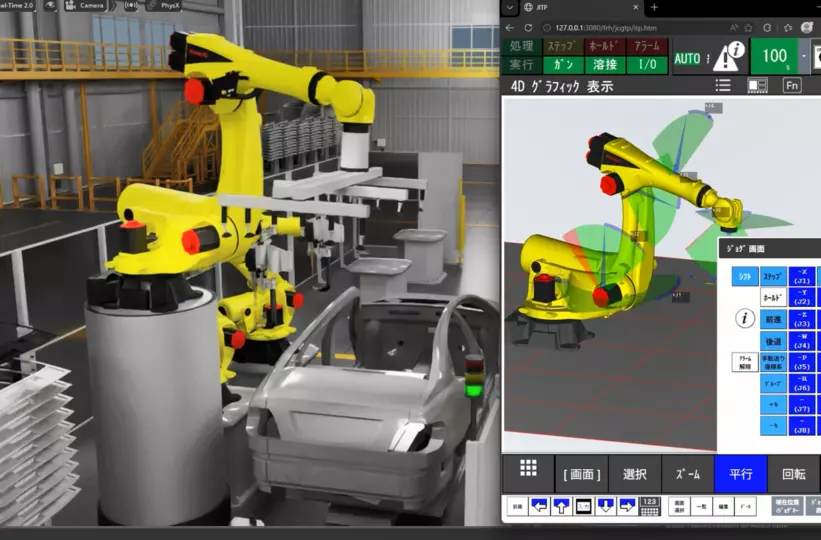821x540 pixels.
Task: Click the 100% speed override value
Action: point(775,56)
